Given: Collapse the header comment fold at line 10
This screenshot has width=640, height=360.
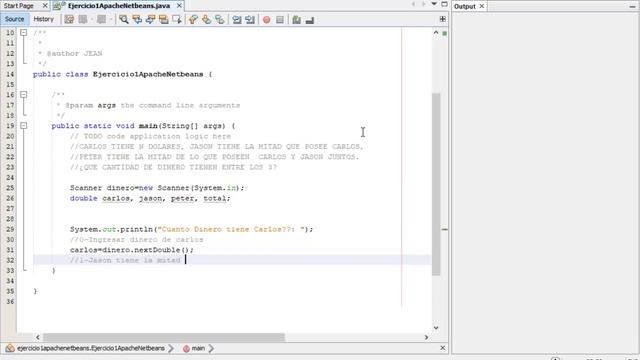Looking at the screenshot, I should tap(24, 32).
